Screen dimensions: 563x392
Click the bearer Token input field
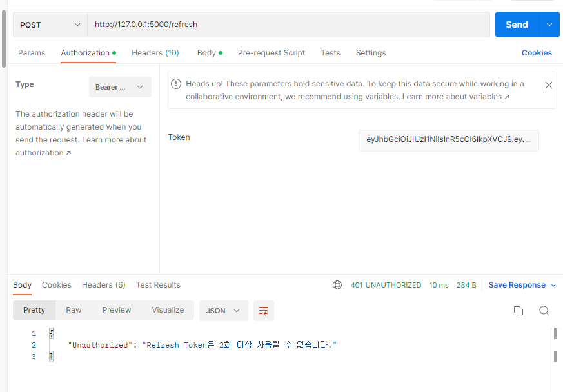click(449, 140)
